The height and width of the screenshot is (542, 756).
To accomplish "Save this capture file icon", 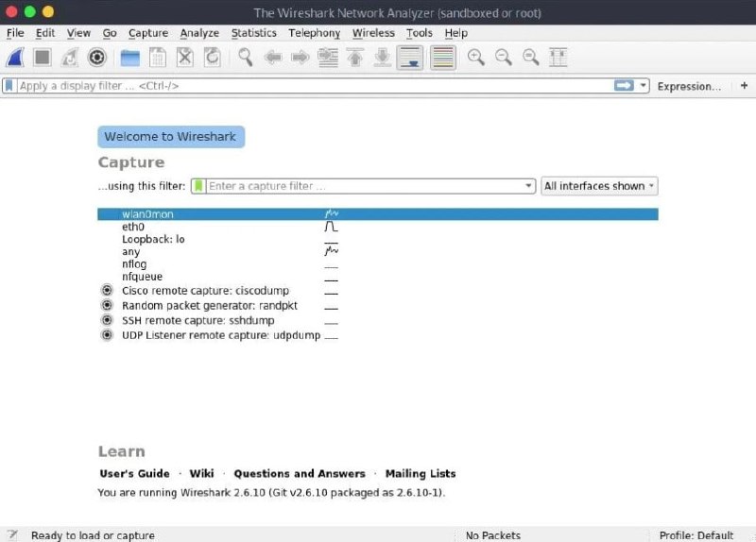I will pos(158,58).
